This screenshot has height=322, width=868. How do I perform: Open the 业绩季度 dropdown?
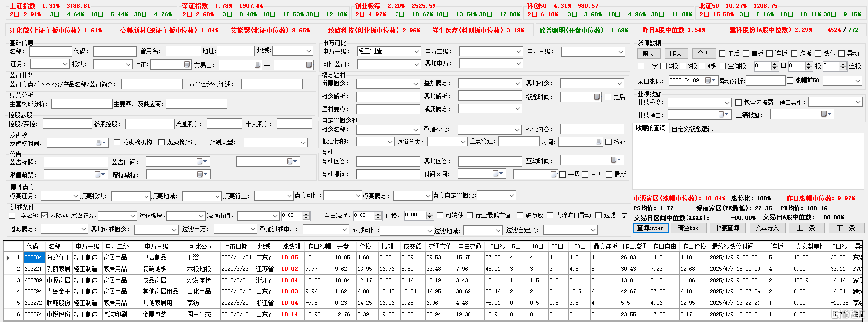point(727,103)
